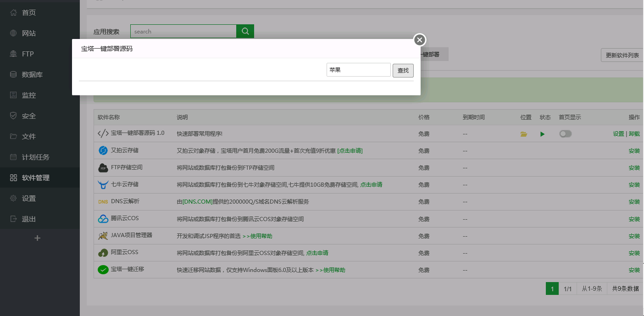
Task: Click 安装 for 宝塔一键迁移
Action: [x=634, y=270]
